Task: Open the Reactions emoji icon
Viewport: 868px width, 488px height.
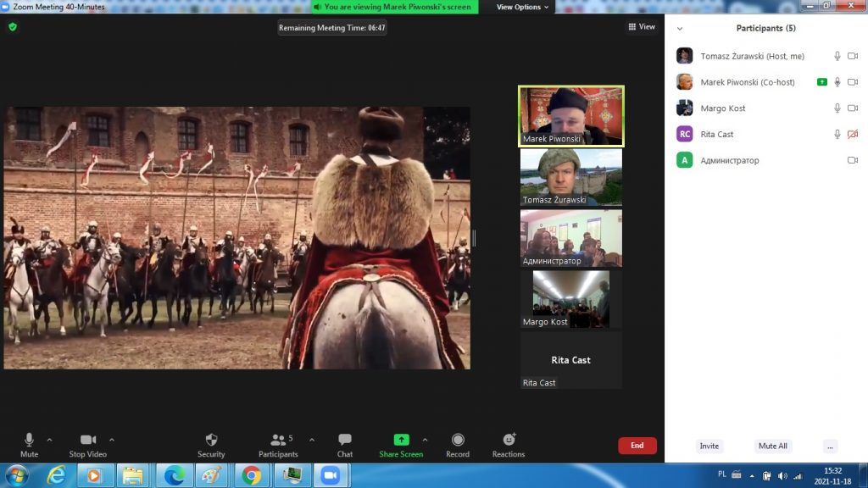Action: [509, 440]
